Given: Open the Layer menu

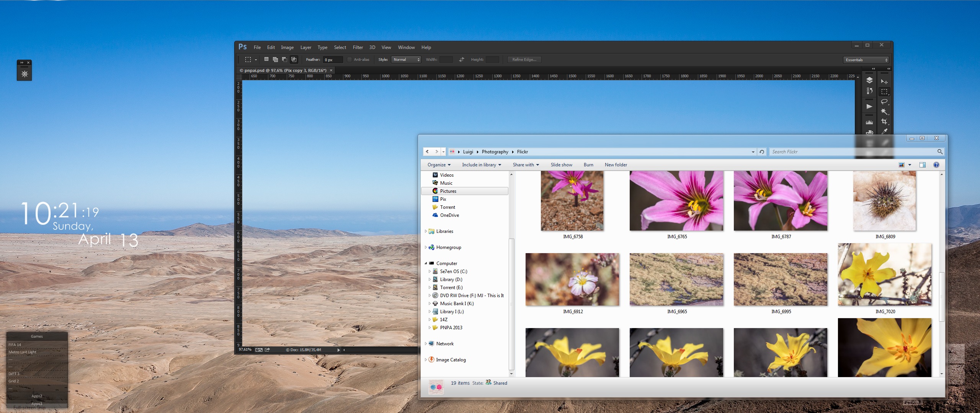Looking at the screenshot, I should click(x=305, y=47).
